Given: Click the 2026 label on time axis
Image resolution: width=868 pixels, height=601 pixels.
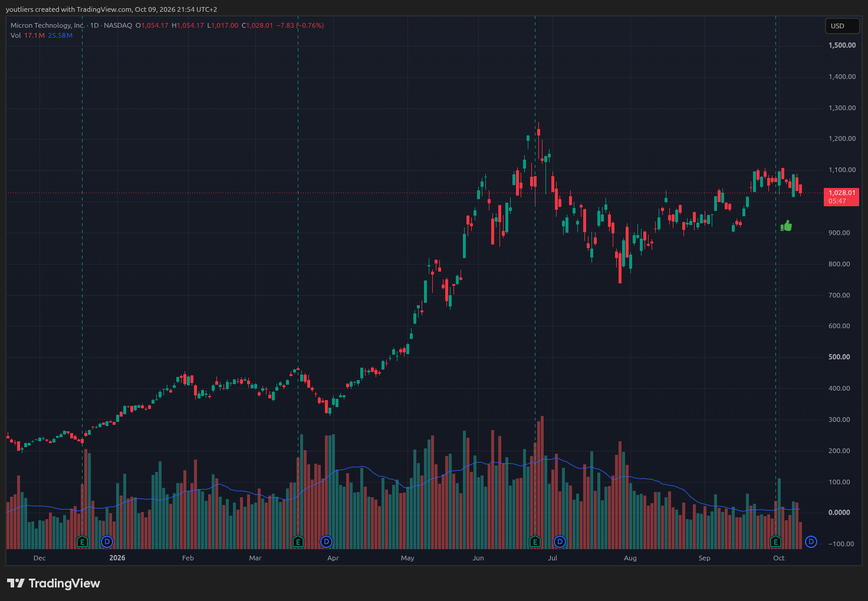Looking at the screenshot, I should pos(117,558).
